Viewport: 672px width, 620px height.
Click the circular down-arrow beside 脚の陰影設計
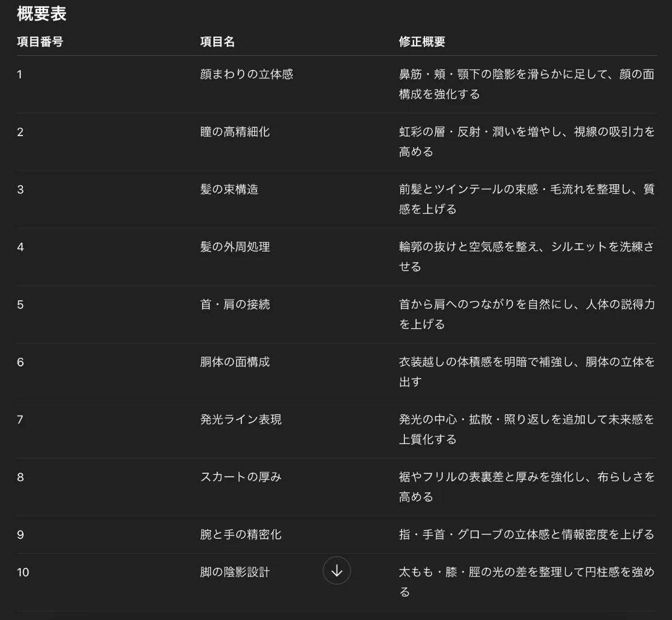(x=337, y=570)
